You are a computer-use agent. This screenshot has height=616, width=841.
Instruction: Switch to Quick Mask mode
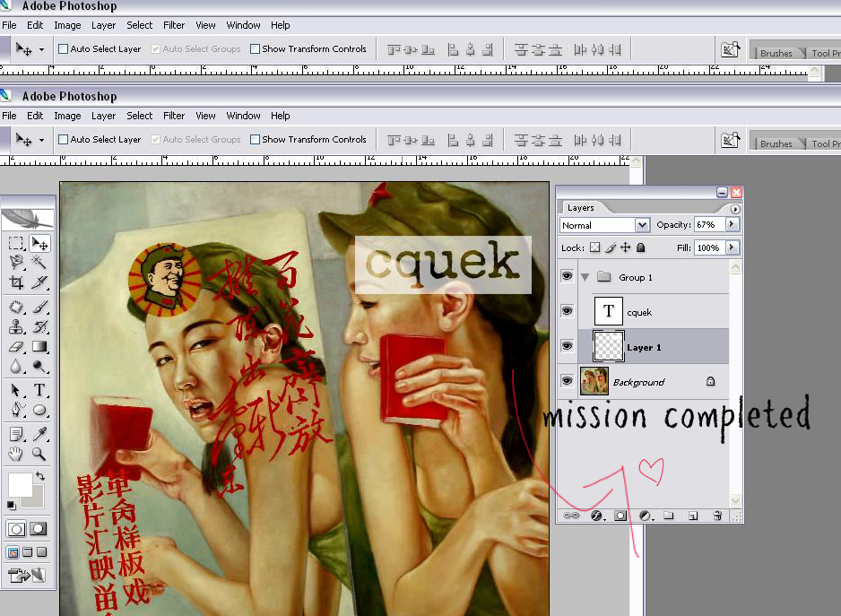pyautogui.click(x=38, y=529)
